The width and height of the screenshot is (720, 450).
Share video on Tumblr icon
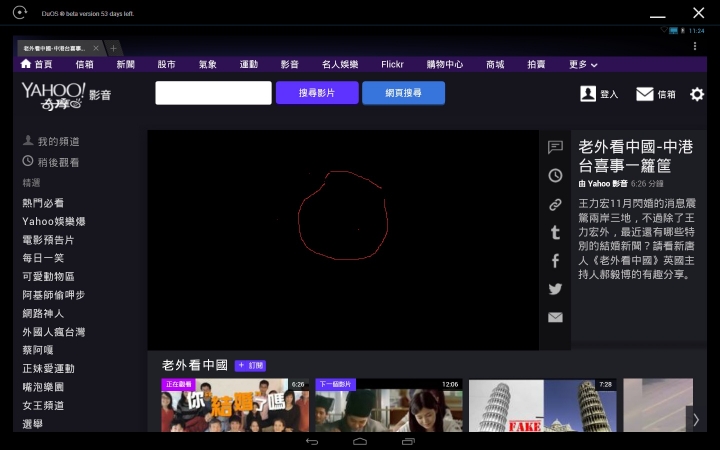[x=555, y=233]
